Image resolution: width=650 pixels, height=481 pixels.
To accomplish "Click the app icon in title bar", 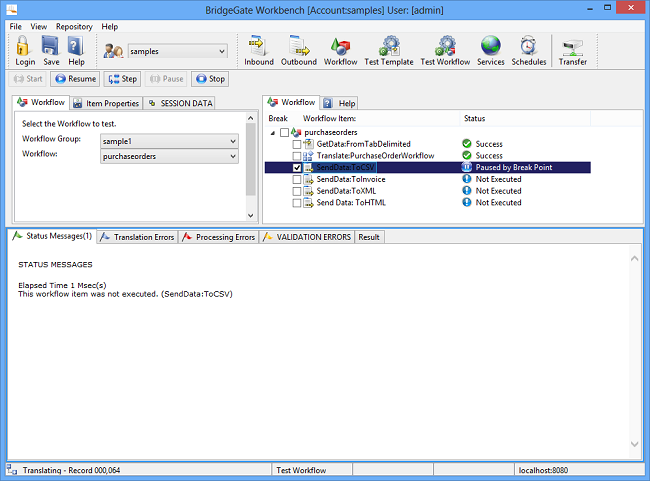I will coord(12,9).
